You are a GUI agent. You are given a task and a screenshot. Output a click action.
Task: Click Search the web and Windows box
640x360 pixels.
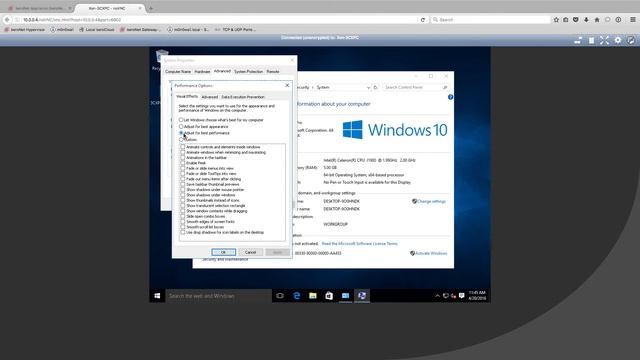pos(218,296)
